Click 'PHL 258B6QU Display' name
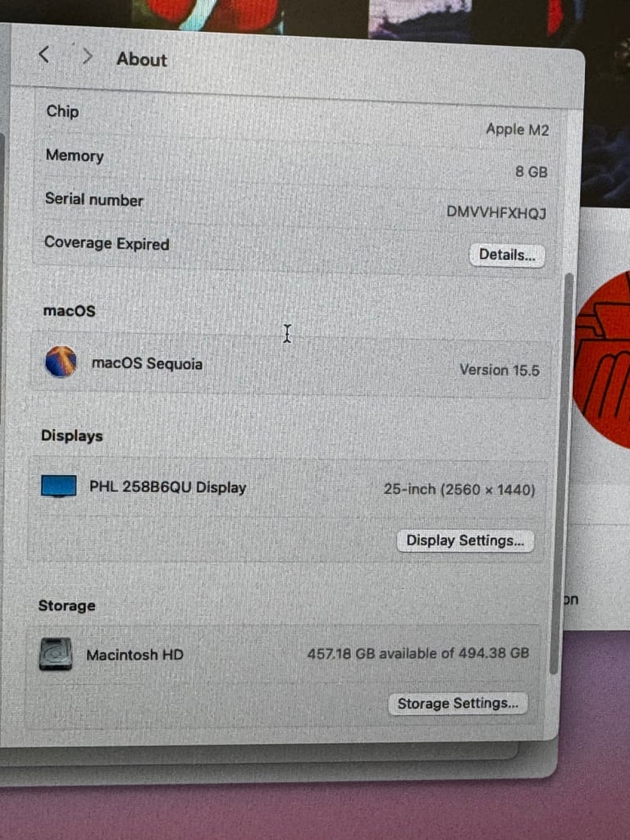This screenshot has width=630, height=840. (x=167, y=487)
